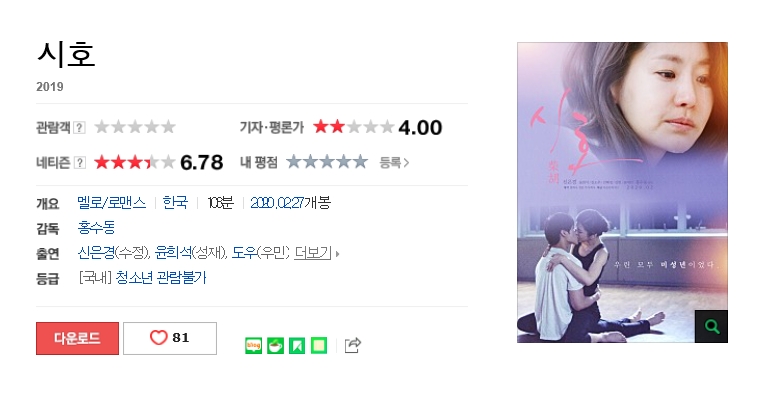Click the yellow memo share icon

click(x=319, y=345)
